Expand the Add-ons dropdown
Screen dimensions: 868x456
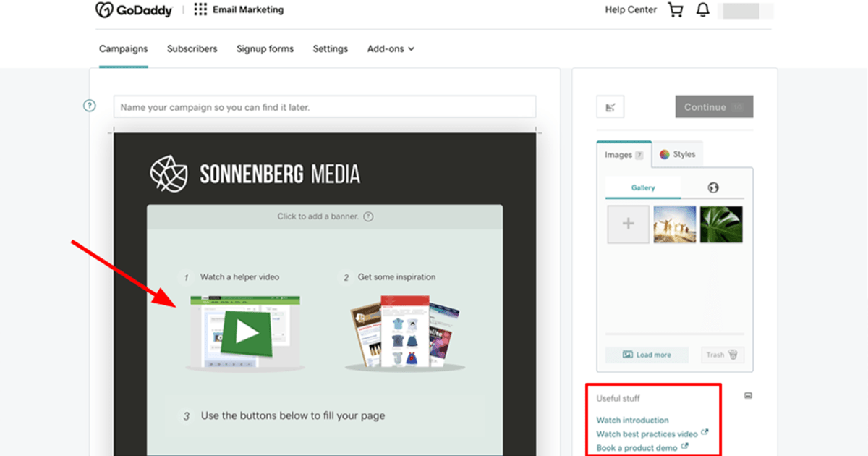point(391,49)
